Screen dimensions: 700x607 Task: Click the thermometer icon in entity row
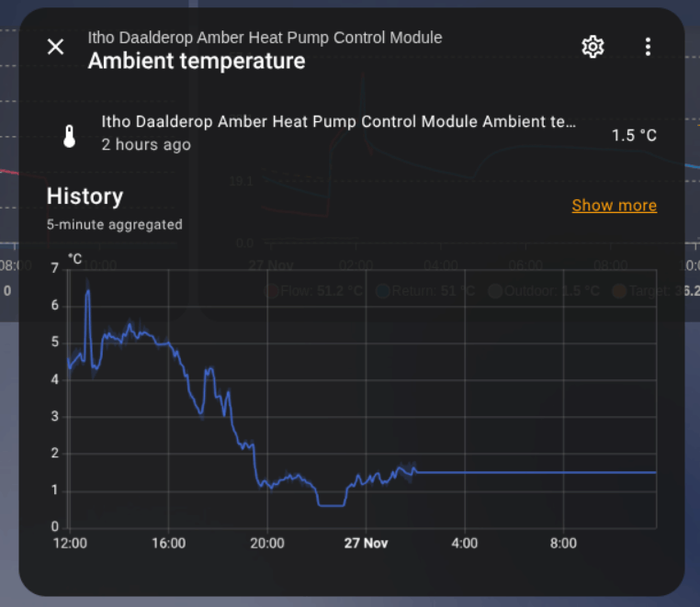click(x=69, y=136)
